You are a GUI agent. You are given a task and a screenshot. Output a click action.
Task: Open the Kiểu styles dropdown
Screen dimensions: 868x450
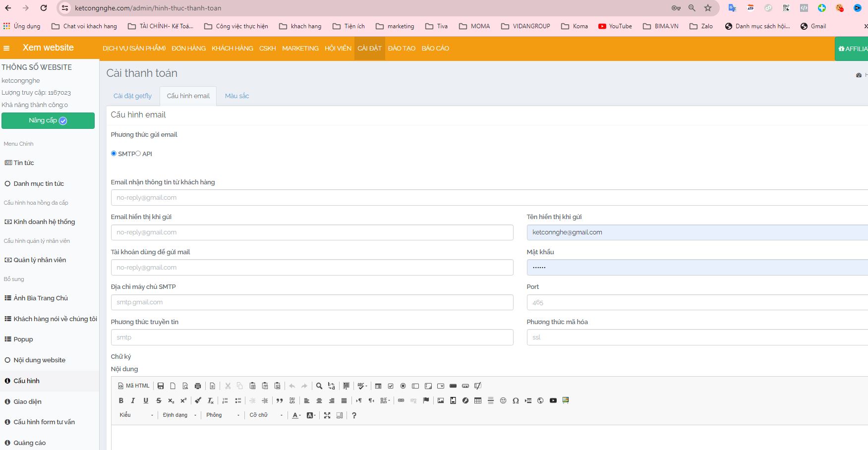136,415
